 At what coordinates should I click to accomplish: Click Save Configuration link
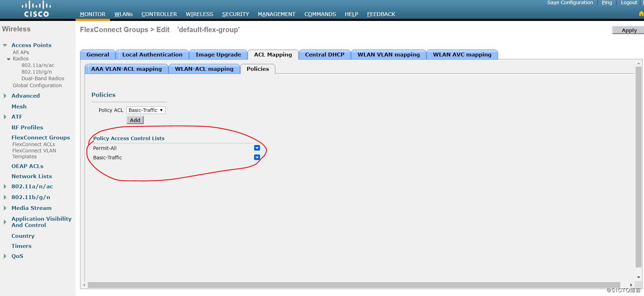point(570,3)
